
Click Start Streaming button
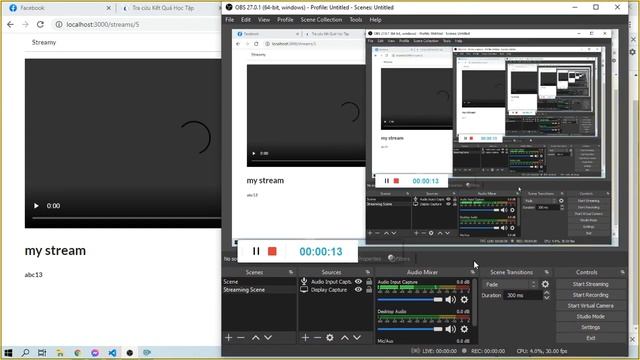click(590, 284)
